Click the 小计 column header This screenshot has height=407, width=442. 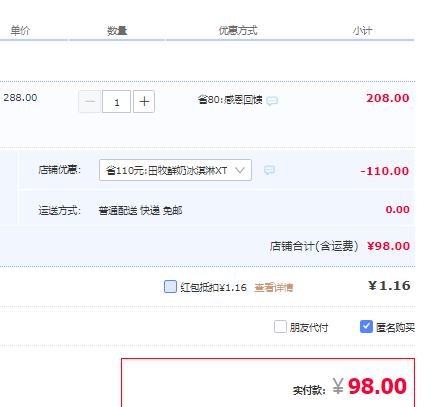(x=363, y=31)
